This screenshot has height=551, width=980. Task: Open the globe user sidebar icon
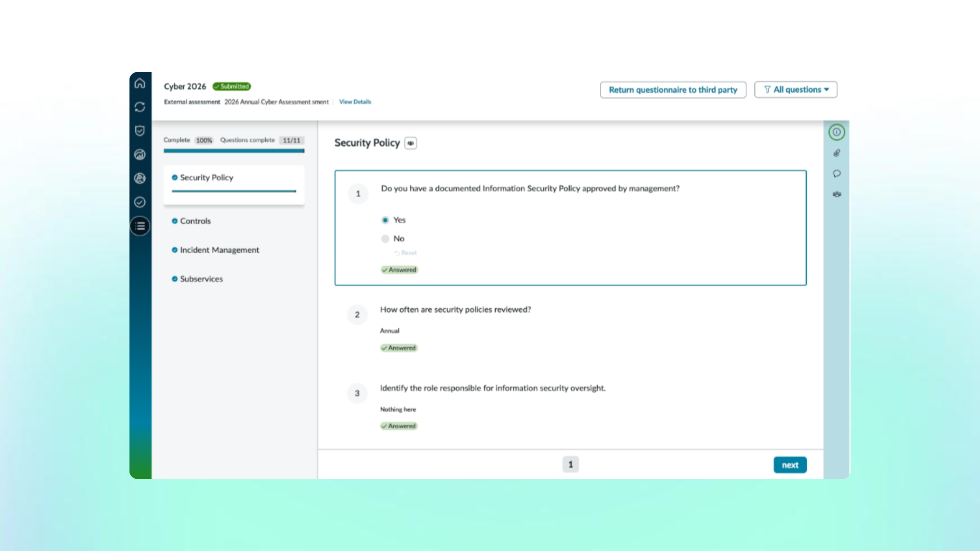click(140, 178)
